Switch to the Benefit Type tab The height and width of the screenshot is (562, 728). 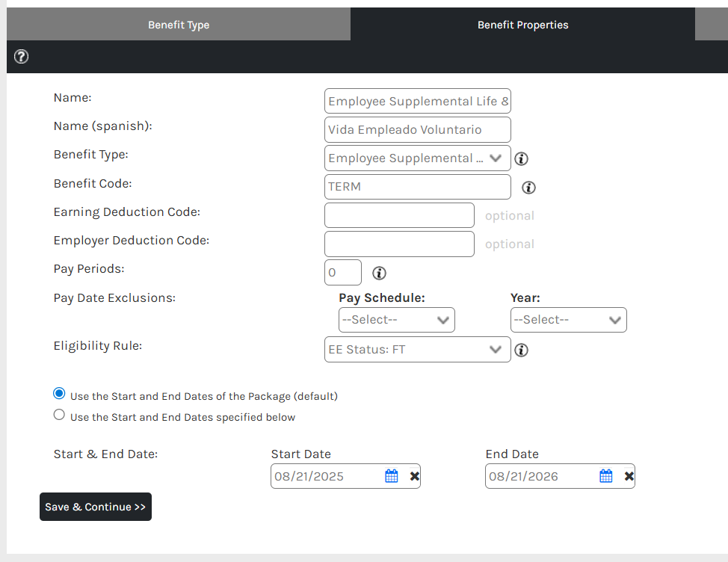pyautogui.click(x=179, y=25)
